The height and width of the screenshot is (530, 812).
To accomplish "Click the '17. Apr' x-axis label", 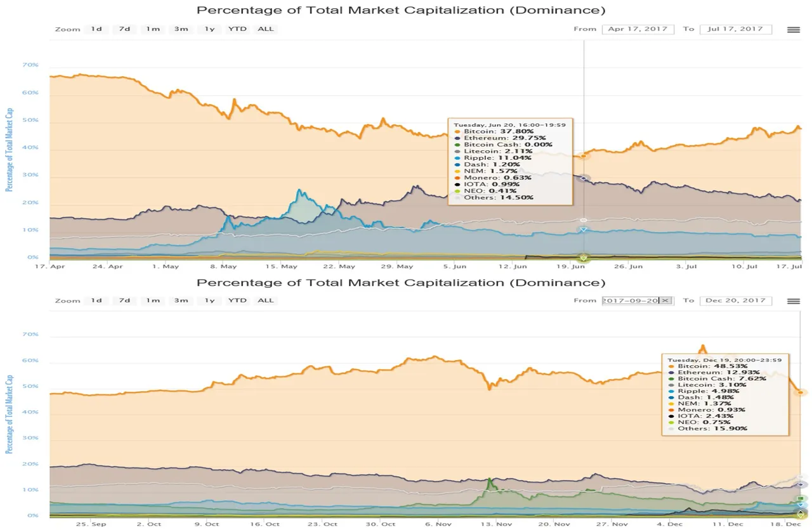I will (49, 266).
